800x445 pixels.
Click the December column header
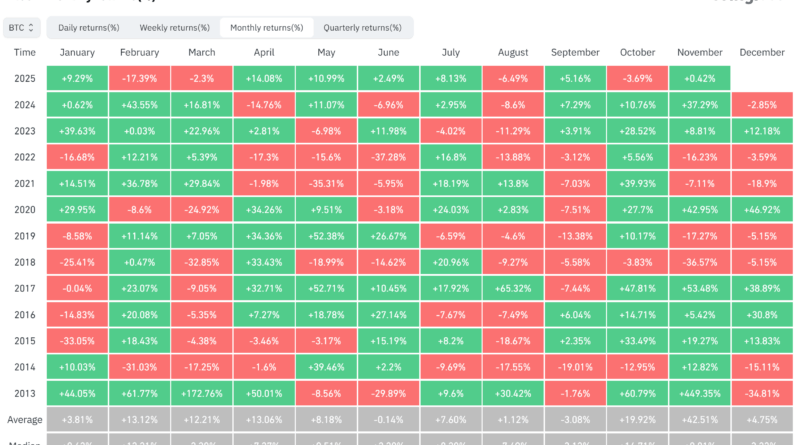pos(762,52)
